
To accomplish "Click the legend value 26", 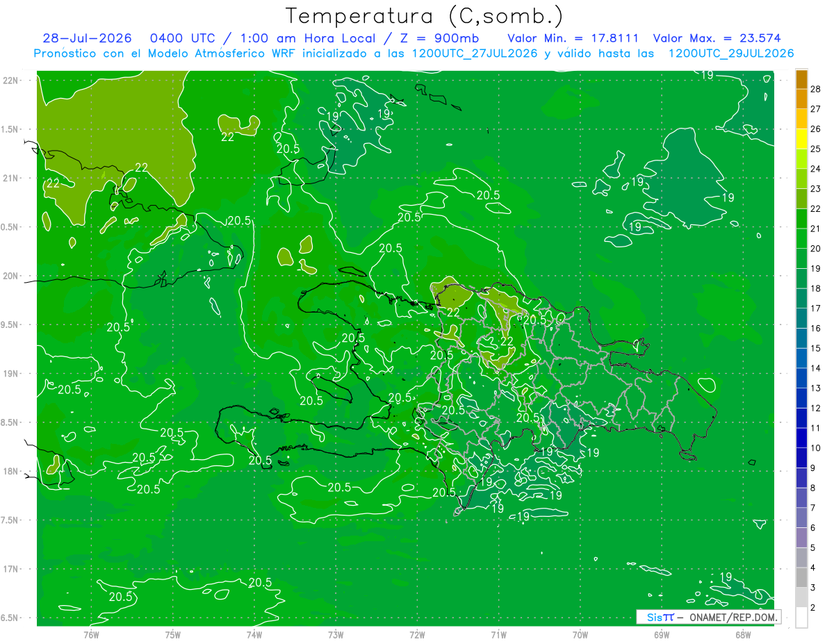I will point(816,129).
